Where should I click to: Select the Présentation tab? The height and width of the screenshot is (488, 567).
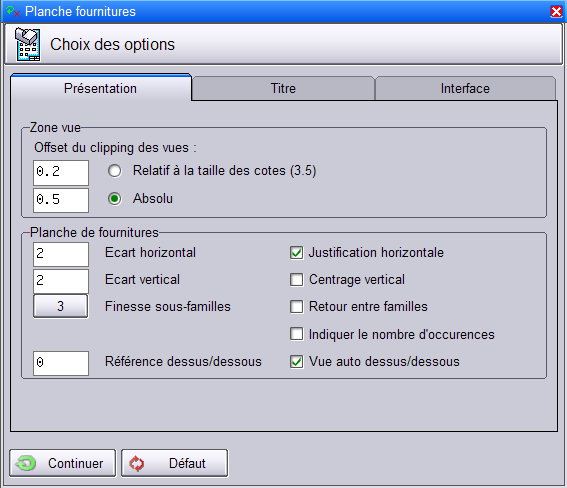coord(101,88)
